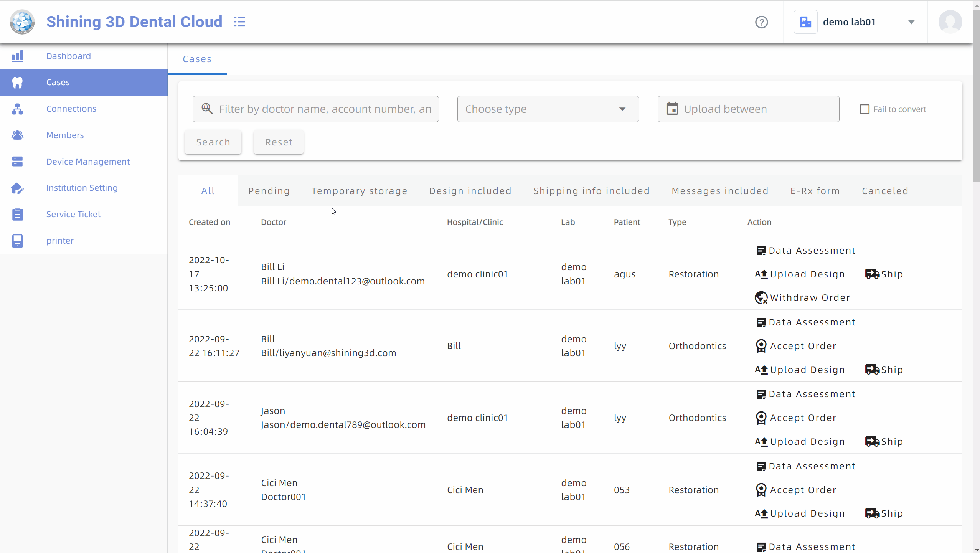Click the Service Ticket clipboard icon

pos(17,214)
